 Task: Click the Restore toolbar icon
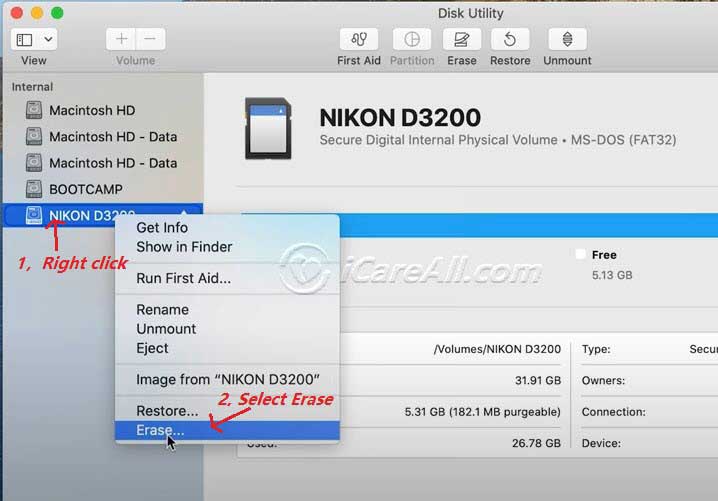tap(510, 39)
